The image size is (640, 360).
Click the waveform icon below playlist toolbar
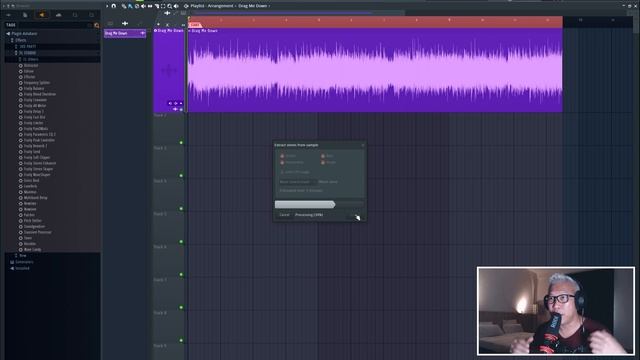[x=167, y=13]
